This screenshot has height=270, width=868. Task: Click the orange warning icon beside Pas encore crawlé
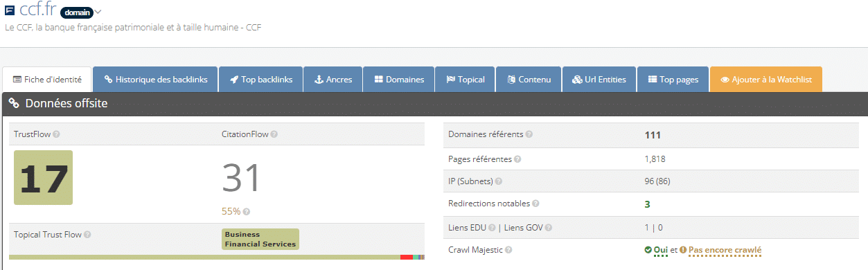click(x=683, y=250)
